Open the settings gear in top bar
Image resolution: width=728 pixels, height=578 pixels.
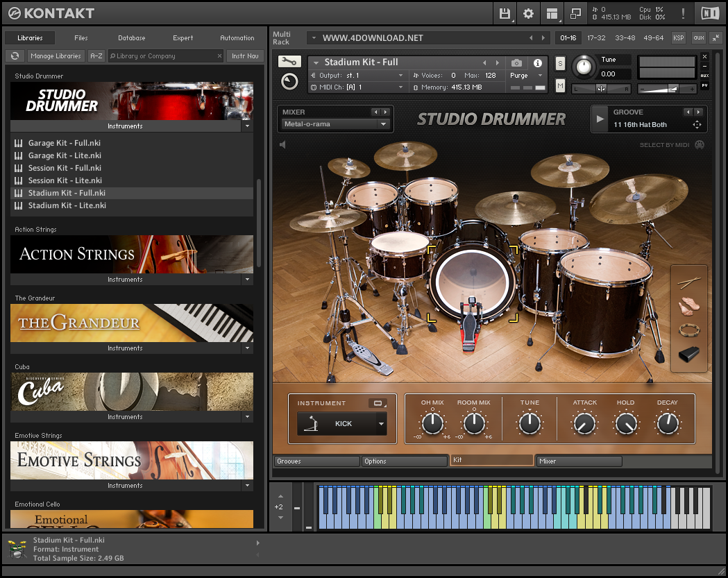[x=528, y=13]
